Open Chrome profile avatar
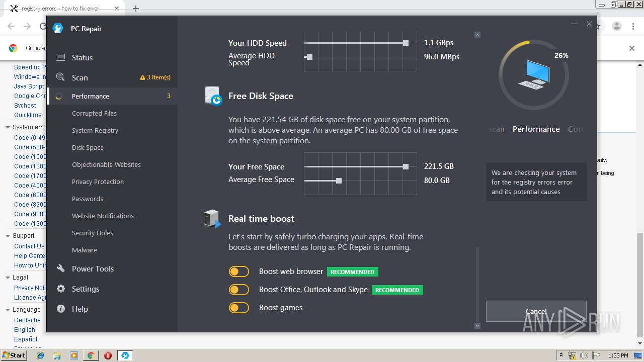The height and width of the screenshot is (362, 644). click(617, 26)
